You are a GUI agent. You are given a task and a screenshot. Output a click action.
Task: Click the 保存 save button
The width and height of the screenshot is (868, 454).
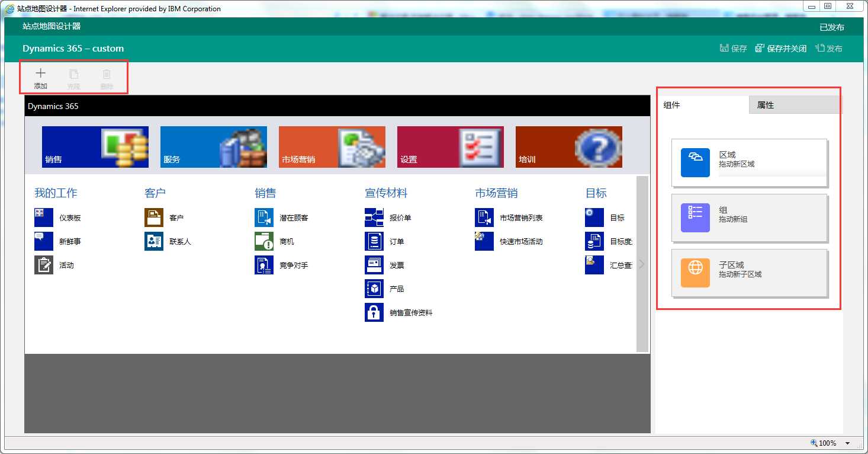tap(733, 49)
